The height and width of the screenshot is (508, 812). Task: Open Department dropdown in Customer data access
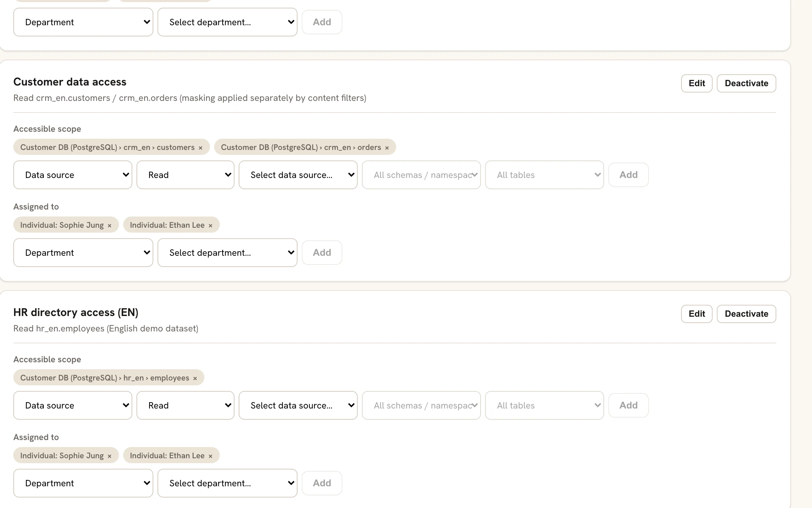83,253
